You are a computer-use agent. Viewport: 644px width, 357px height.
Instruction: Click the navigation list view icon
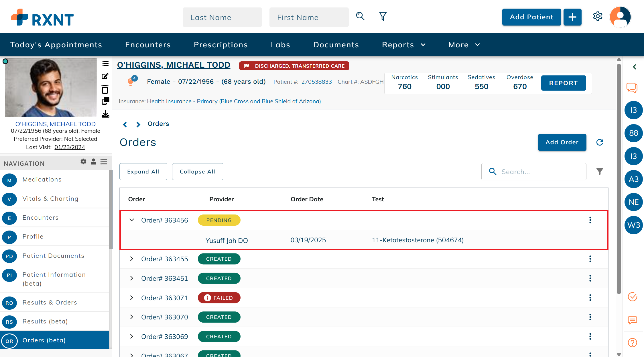pos(104,162)
